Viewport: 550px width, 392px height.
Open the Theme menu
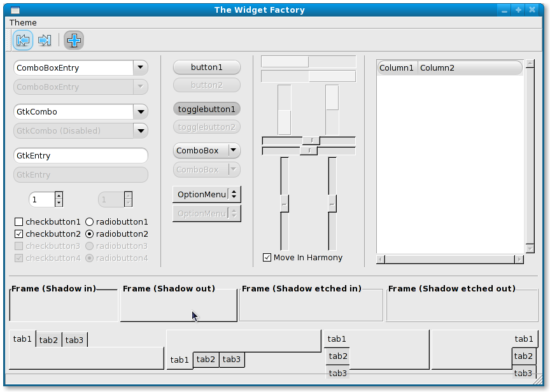pyautogui.click(x=23, y=22)
